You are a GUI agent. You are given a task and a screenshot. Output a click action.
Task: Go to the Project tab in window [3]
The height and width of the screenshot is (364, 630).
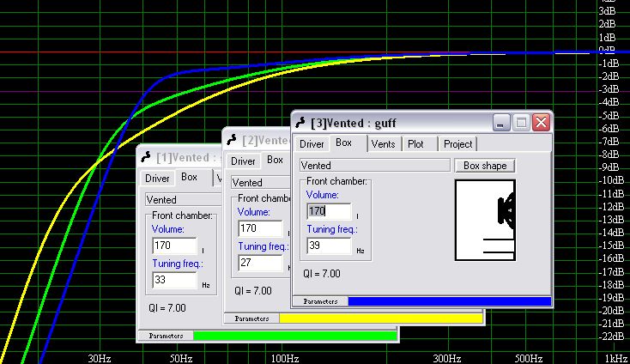(x=457, y=144)
